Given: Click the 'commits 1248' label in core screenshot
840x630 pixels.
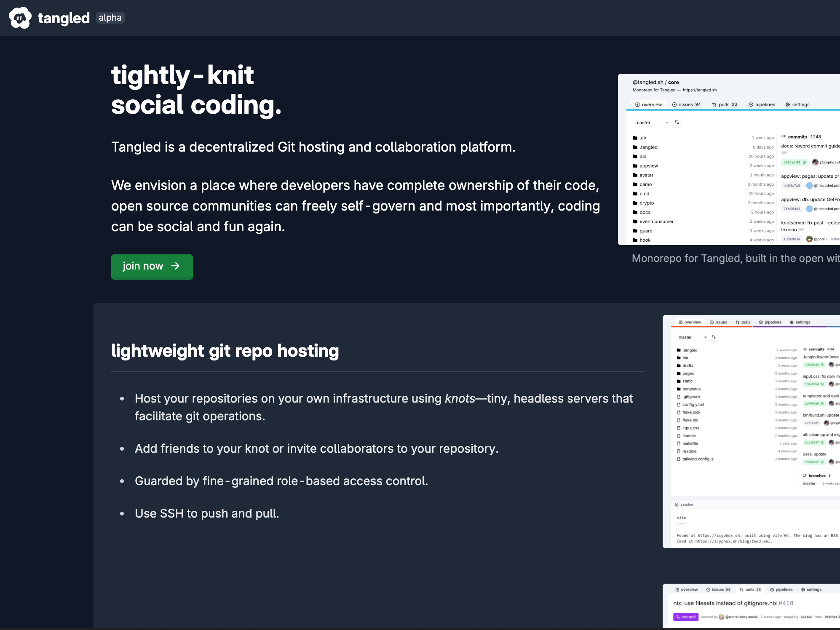Looking at the screenshot, I should click(x=801, y=137).
